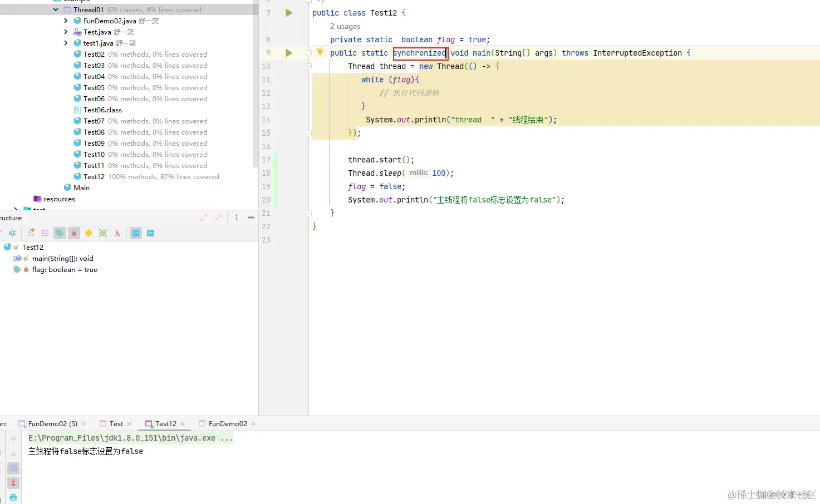Run main method from line 9 gutter

click(289, 53)
